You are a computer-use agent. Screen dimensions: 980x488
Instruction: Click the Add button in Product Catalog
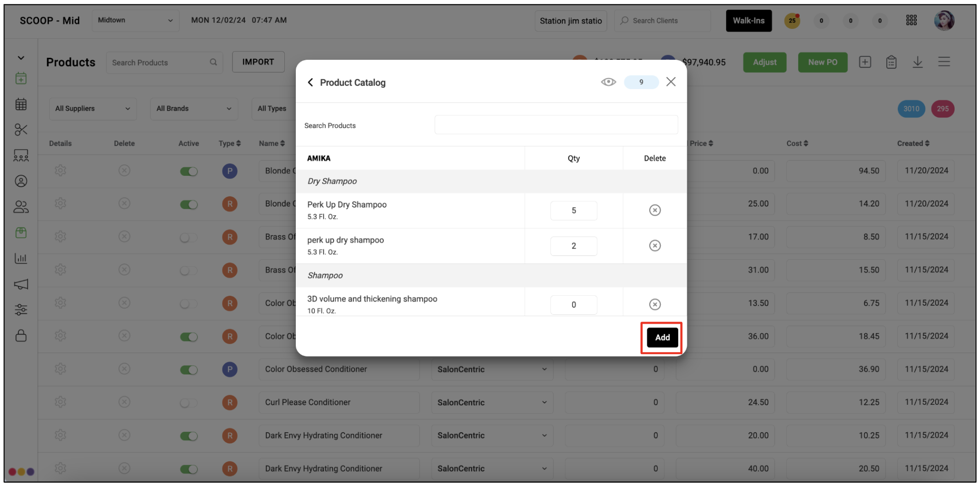(662, 337)
